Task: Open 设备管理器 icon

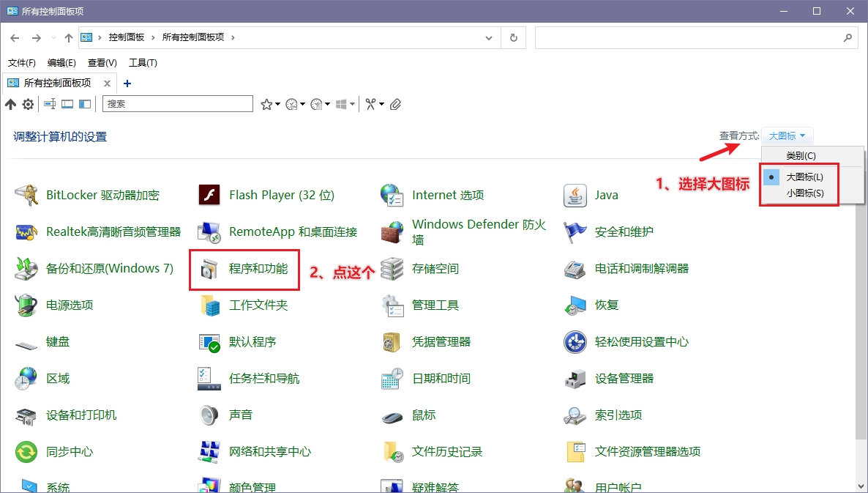Action: (x=575, y=378)
